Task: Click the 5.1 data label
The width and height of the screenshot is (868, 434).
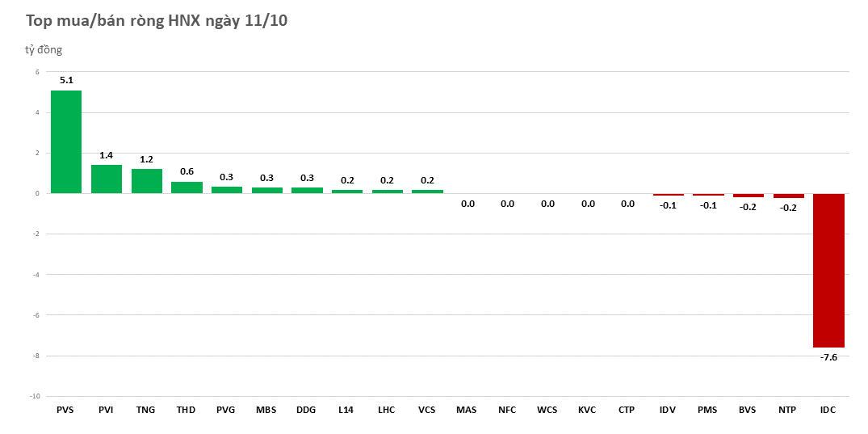Action: pos(66,80)
